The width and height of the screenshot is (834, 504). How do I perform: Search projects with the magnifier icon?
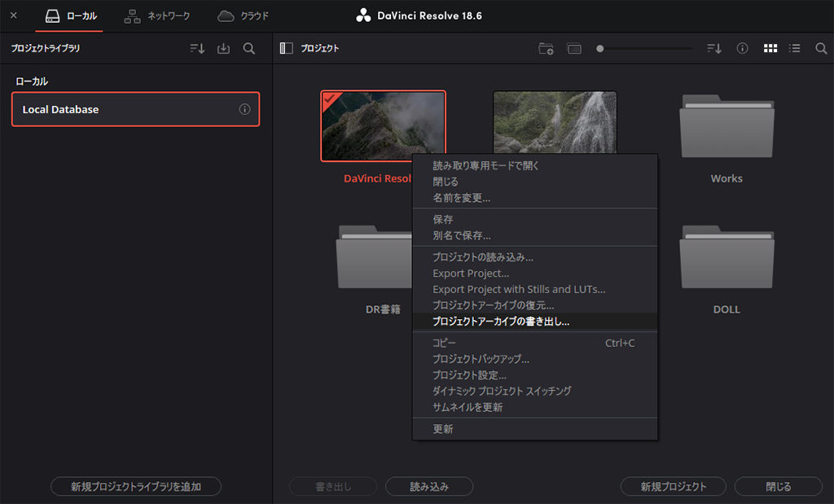coord(821,48)
